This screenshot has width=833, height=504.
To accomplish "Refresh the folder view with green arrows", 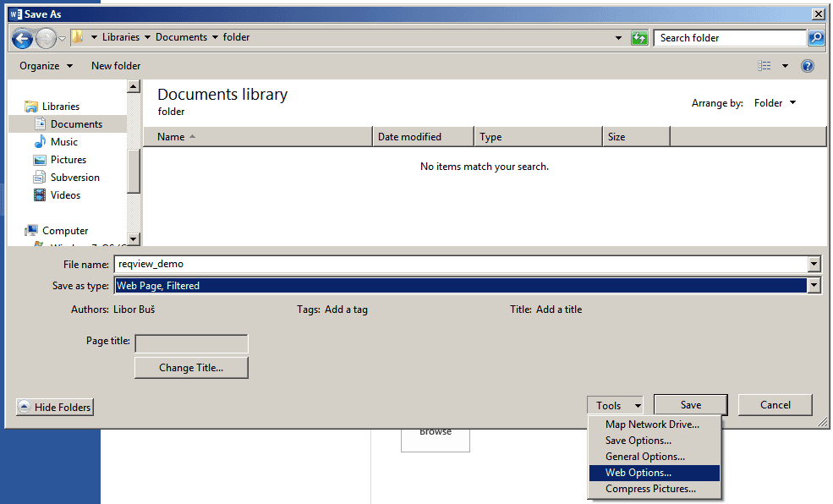I will click(x=639, y=38).
